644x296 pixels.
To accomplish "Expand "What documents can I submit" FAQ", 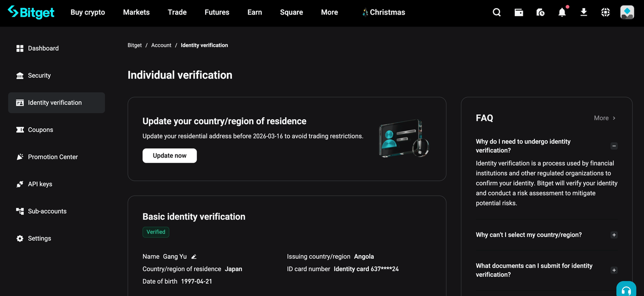I will [x=614, y=270].
